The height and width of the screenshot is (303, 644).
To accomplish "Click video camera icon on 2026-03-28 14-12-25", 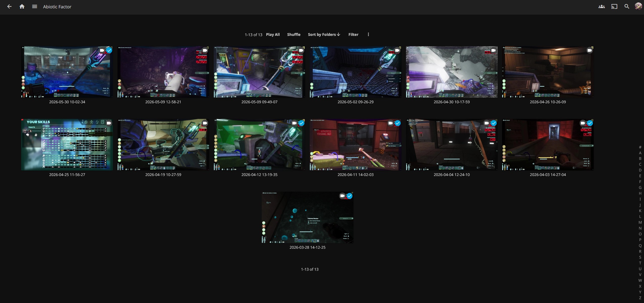I will [342, 196].
